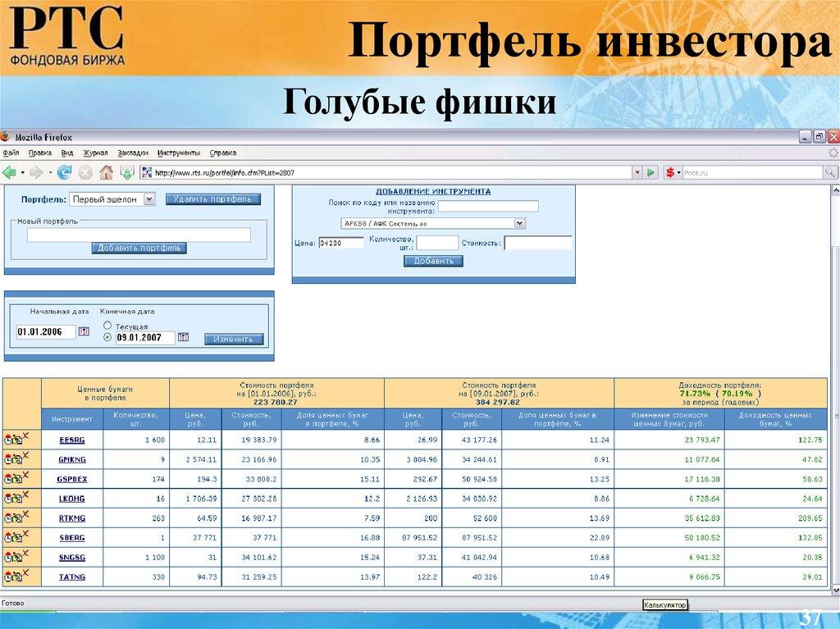The height and width of the screenshot is (629, 840).
Task: Click the Stop loading icon
Action: 84,171
